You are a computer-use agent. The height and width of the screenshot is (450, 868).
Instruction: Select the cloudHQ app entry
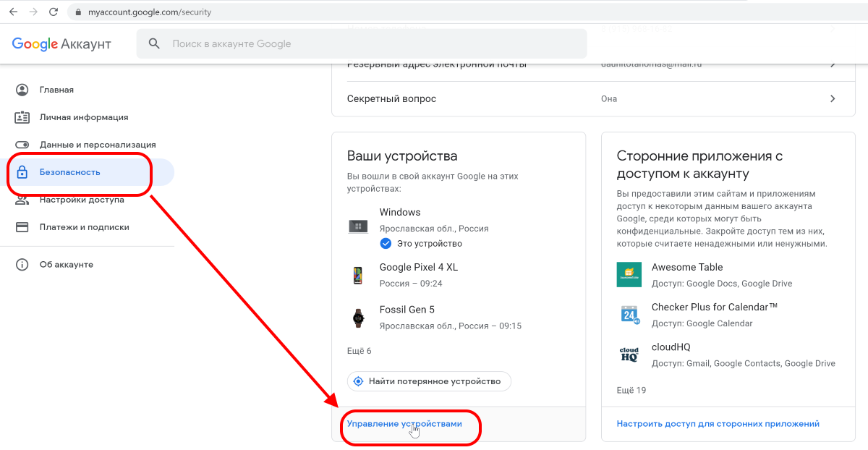click(728, 355)
